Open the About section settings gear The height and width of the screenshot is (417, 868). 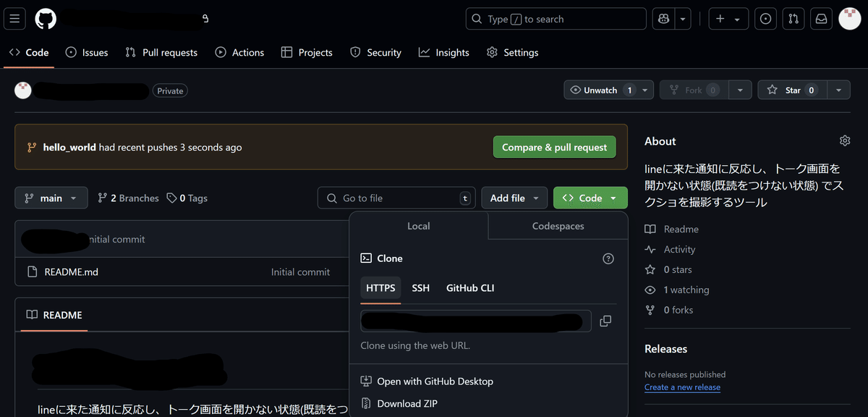[844, 140]
